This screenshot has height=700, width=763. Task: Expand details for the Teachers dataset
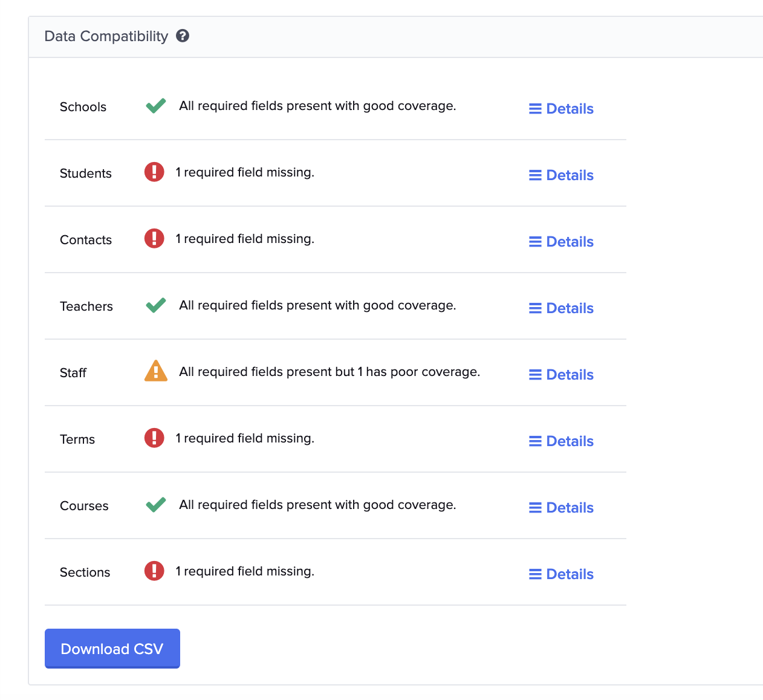(x=560, y=308)
